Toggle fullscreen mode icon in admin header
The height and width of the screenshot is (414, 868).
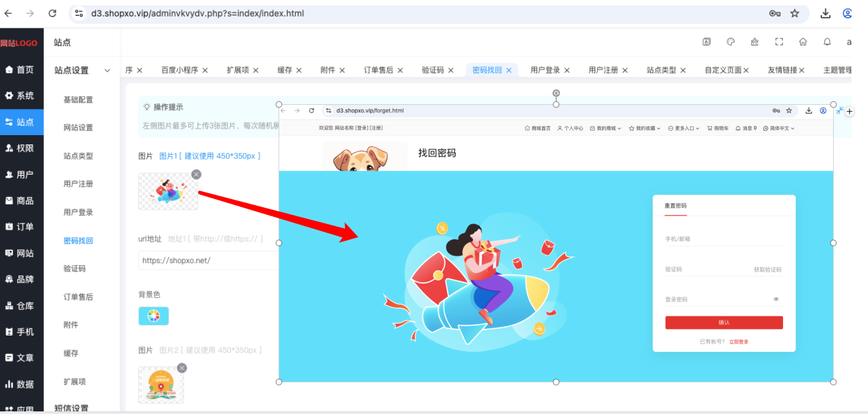click(779, 42)
